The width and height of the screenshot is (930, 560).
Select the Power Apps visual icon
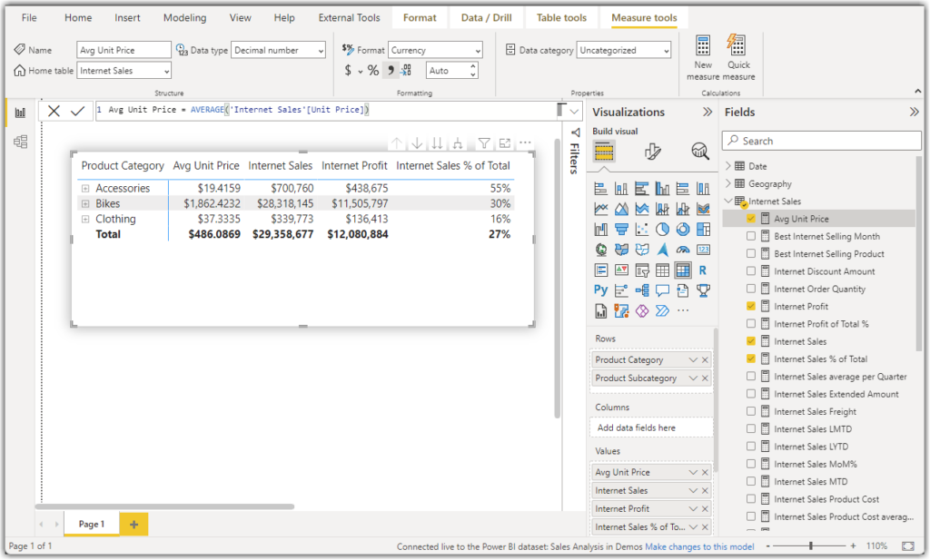[x=642, y=310]
